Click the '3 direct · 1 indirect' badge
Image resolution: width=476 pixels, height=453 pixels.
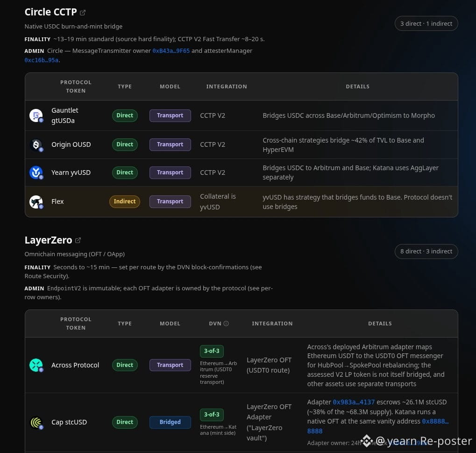tap(426, 24)
